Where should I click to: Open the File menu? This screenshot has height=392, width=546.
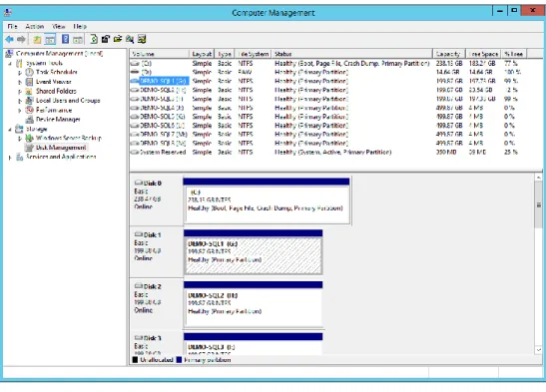13,26
